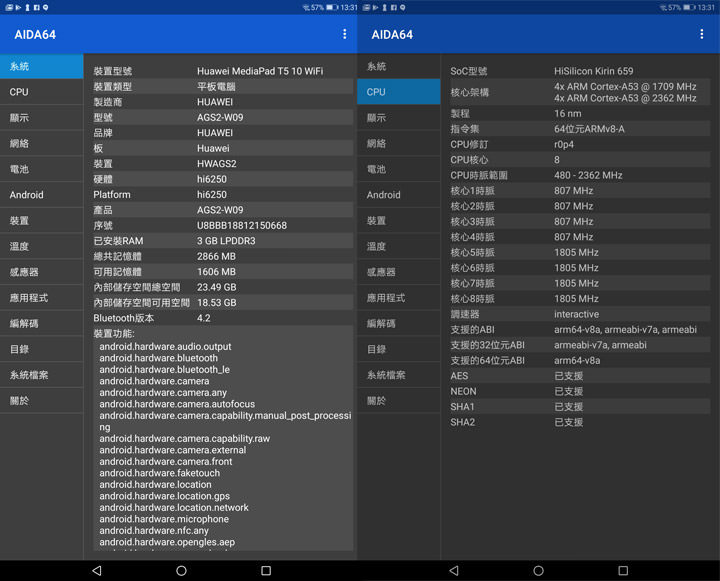The height and width of the screenshot is (581, 720).
Task: Tap AIDA64 title in right screen
Action: point(392,34)
